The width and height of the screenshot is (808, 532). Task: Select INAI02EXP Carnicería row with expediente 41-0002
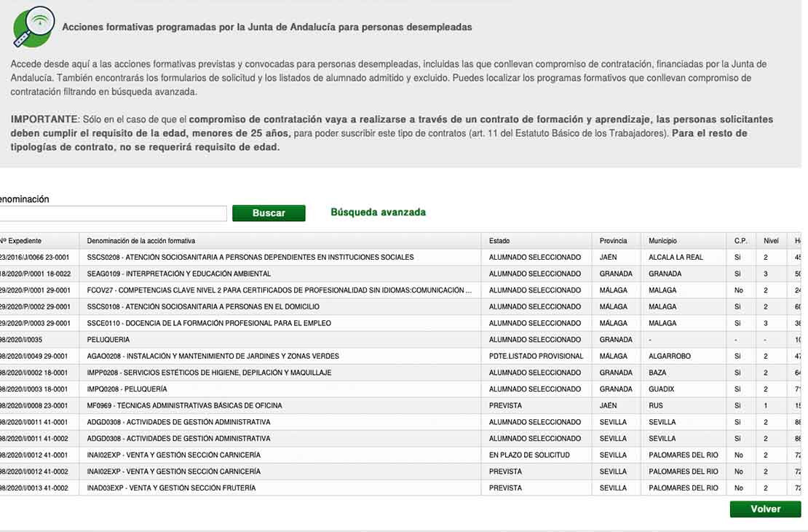click(x=400, y=471)
